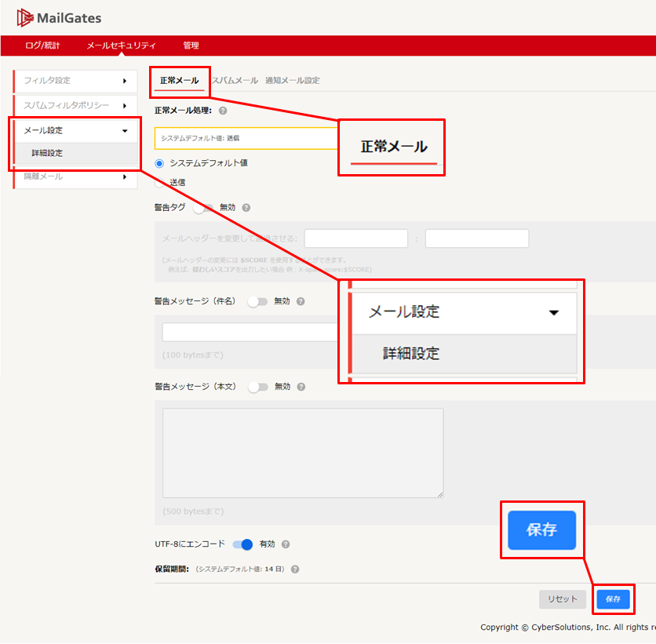
Task: Collapse the メール設定 sidebar section
Action: (75, 131)
